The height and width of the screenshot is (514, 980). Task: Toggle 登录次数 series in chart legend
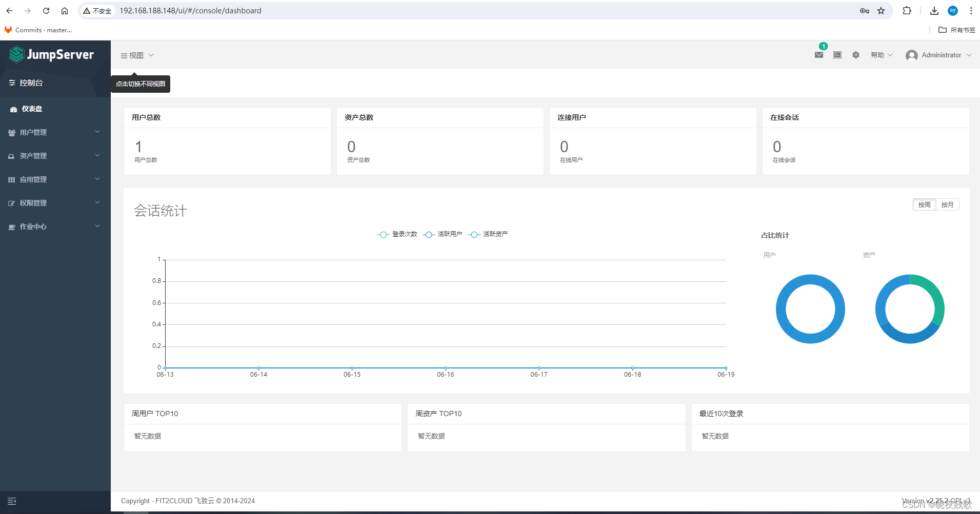point(397,234)
